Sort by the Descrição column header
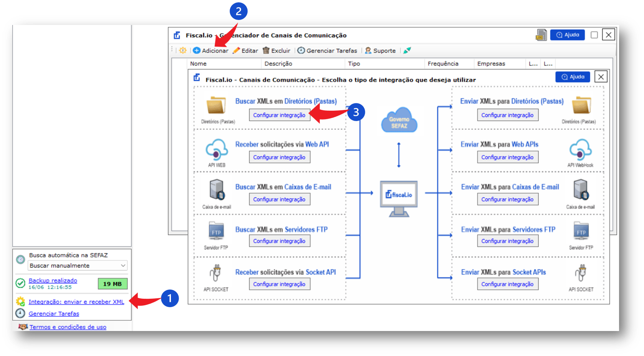 (x=303, y=64)
